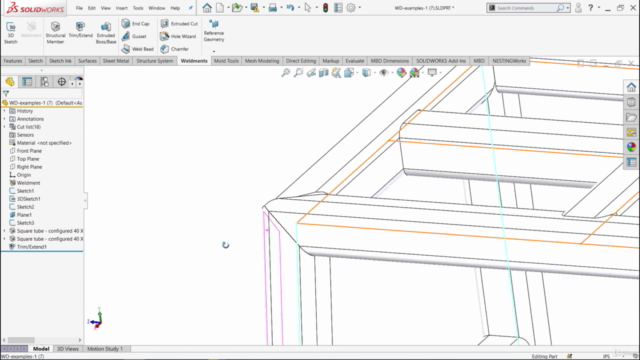Select Plane1 in the feature tree
640x360 pixels.
[24, 215]
